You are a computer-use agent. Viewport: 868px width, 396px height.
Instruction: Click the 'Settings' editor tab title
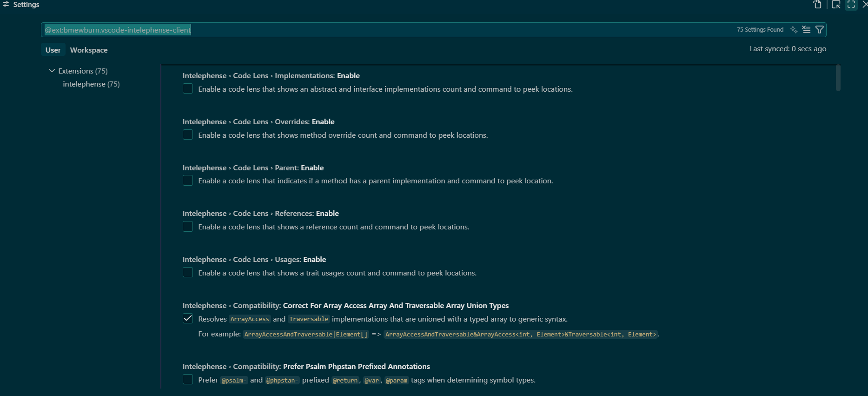pos(26,4)
